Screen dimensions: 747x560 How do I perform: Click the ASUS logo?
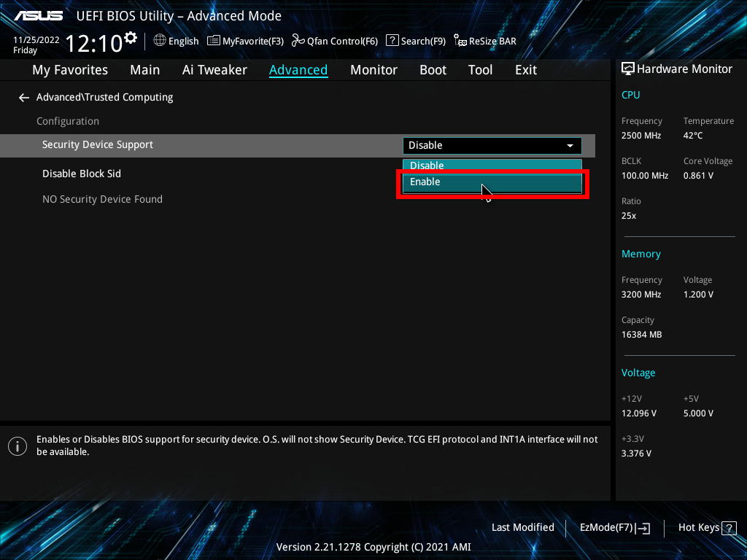click(x=39, y=16)
